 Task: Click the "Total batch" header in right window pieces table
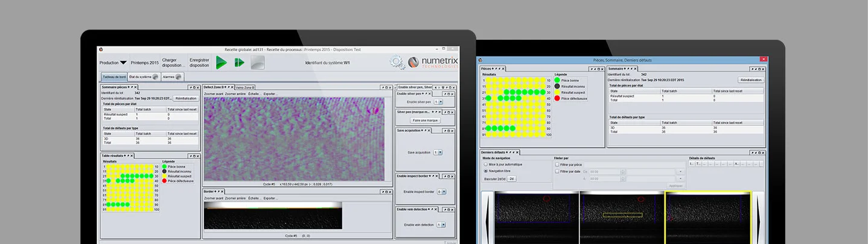(x=686, y=92)
